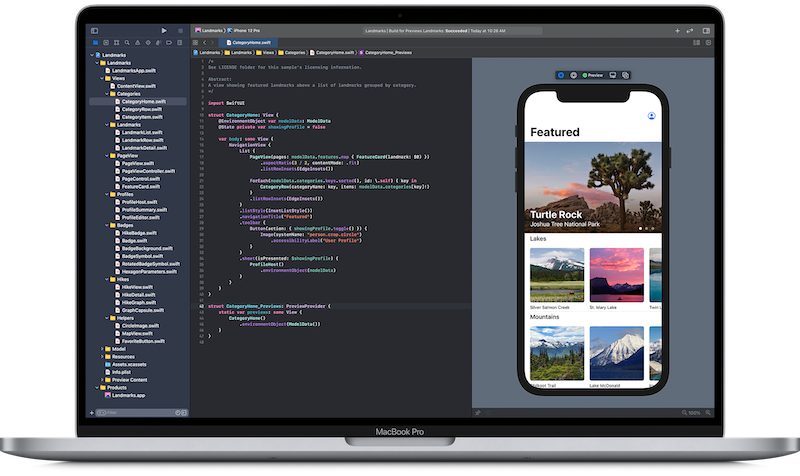Open the Breakpoint navigator

(x=169, y=43)
